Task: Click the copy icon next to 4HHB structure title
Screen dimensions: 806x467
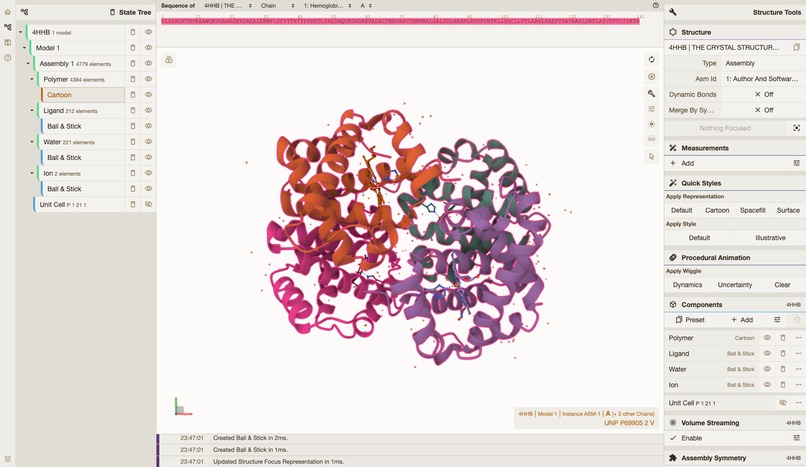Action: tap(796, 47)
